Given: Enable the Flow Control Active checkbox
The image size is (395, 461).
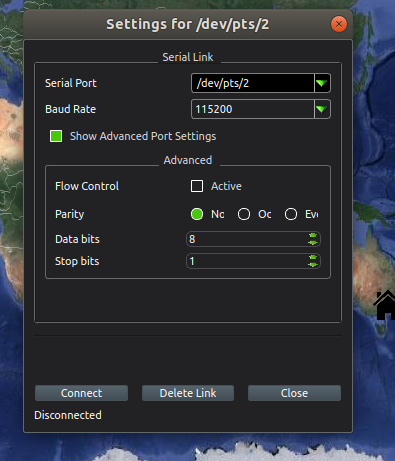Looking at the screenshot, I should point(197,186).
